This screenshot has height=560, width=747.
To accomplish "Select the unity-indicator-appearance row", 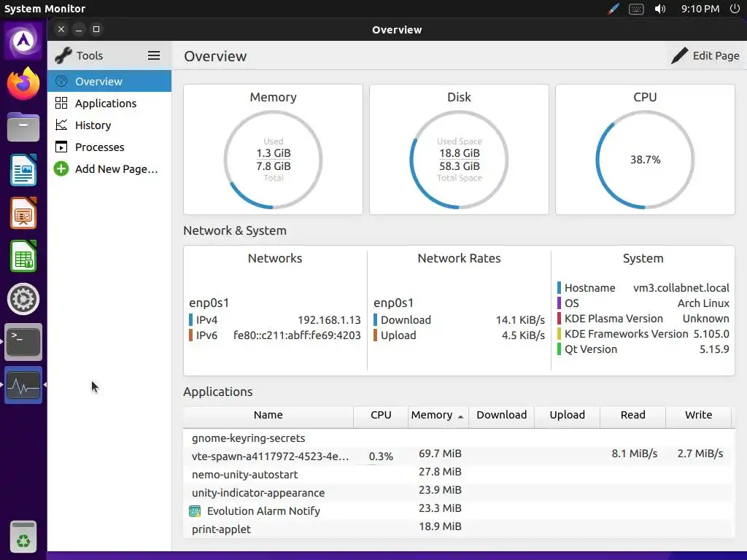I will click(x=459, y=493).
